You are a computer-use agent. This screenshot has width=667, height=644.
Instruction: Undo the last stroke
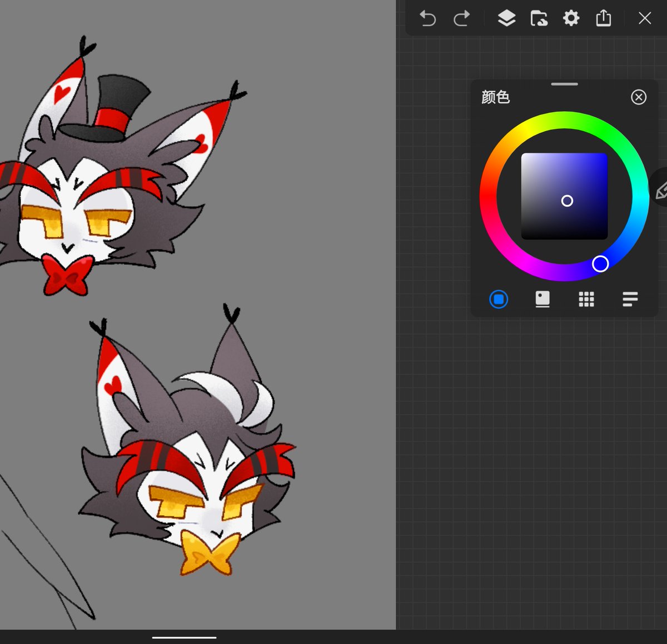pyautogui.click(x=427, y=18)
